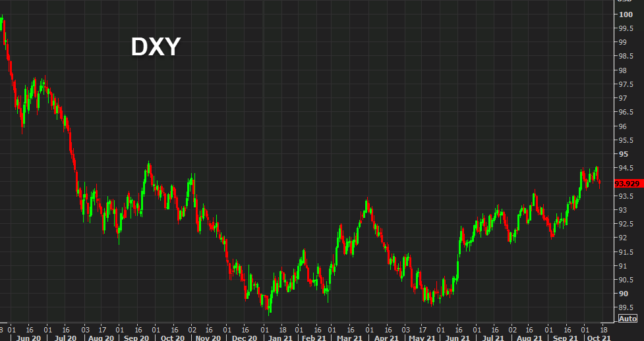Select the 99 level on price axis
This screenshot has width=644, height=341.
point(623,42)
